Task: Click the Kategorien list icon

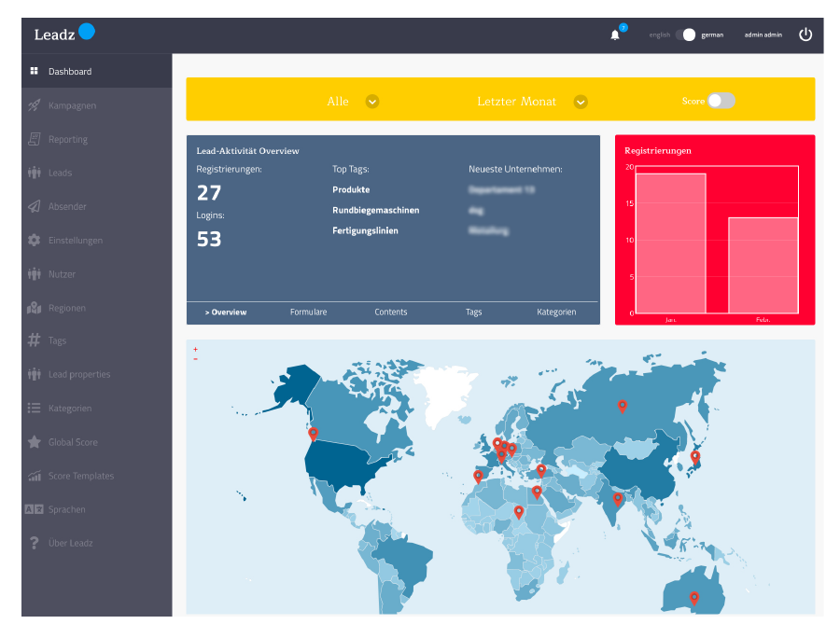Action: pyautogui.click(x=35, y=408)
